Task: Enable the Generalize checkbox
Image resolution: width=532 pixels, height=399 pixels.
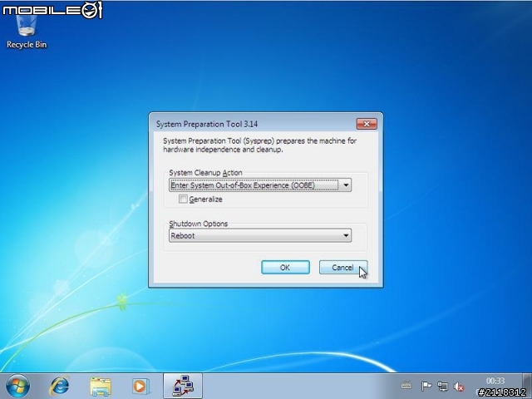Action: [x=183, y=199]
